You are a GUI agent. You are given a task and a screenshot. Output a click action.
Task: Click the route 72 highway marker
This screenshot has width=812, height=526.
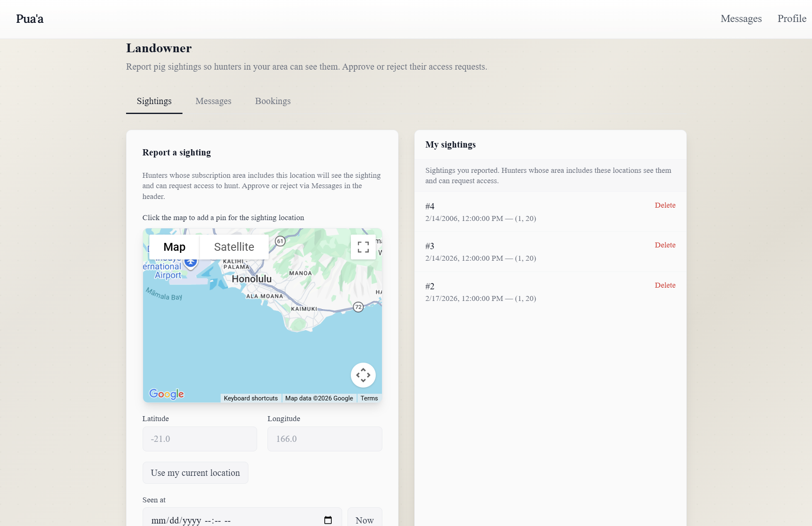point(358,307)
